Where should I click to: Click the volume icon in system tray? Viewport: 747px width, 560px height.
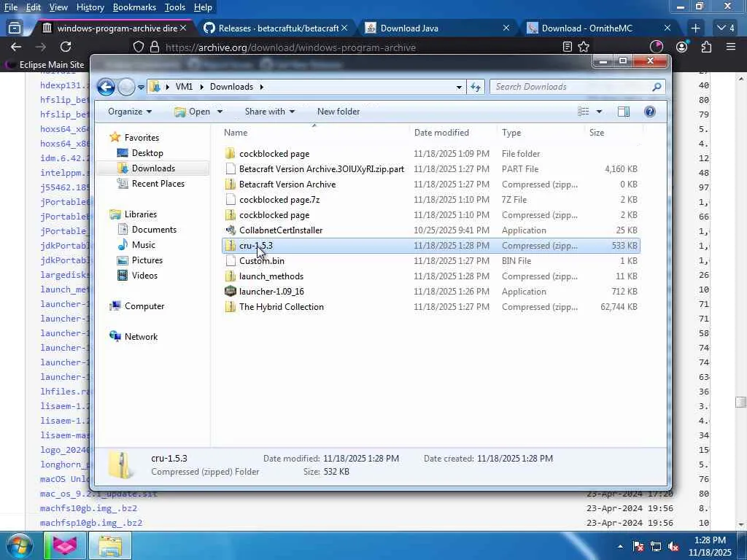[x=673, y=546]
